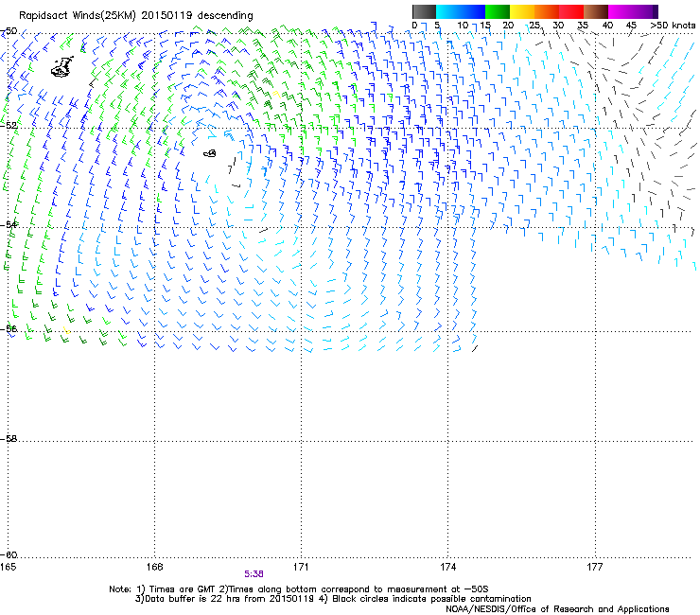Click the yellow wind barb near -56 latitude

click(66, 330)
